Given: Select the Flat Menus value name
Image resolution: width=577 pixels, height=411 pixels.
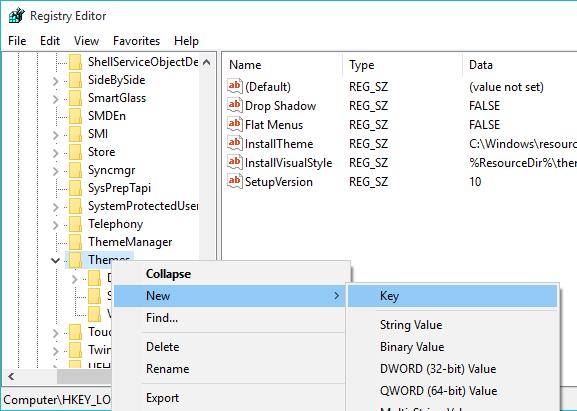Looking at the screenshot, I should pyautogui.click(x=274, y=125).
